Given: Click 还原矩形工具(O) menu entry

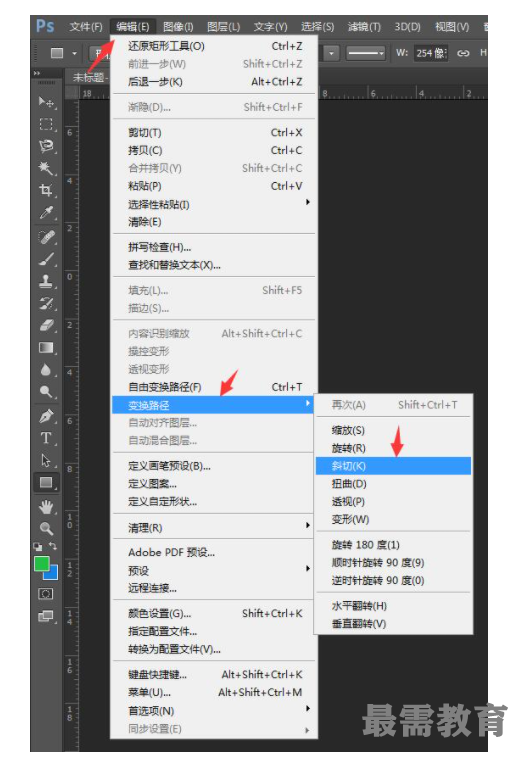Looking at the screenshot, I should (x=214, y=46).
